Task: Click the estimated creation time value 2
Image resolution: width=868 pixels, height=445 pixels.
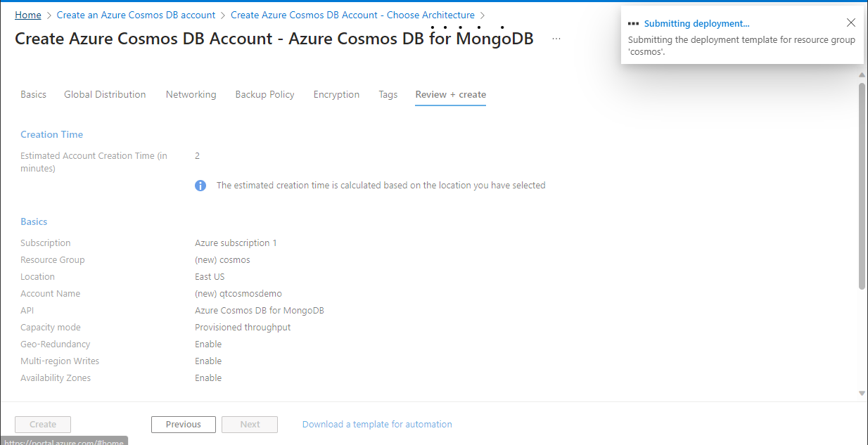Action: pyautogui.click(x=197, y=155)
